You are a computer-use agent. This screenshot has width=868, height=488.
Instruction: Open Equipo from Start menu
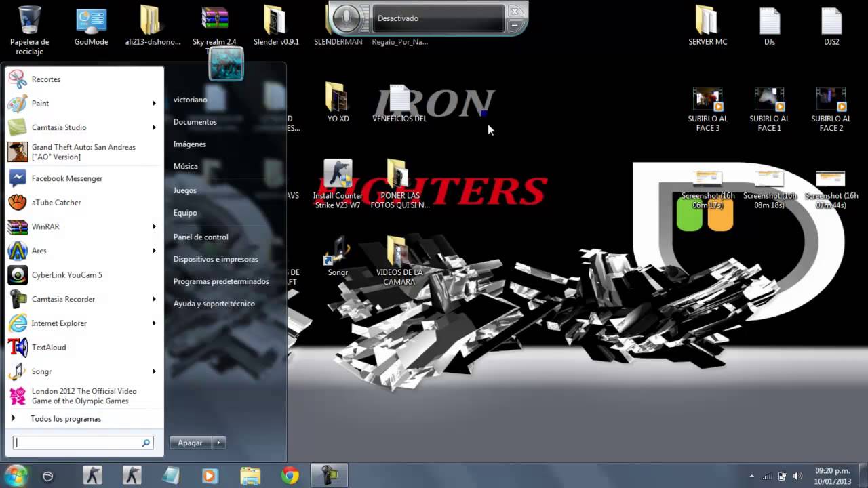185,213
